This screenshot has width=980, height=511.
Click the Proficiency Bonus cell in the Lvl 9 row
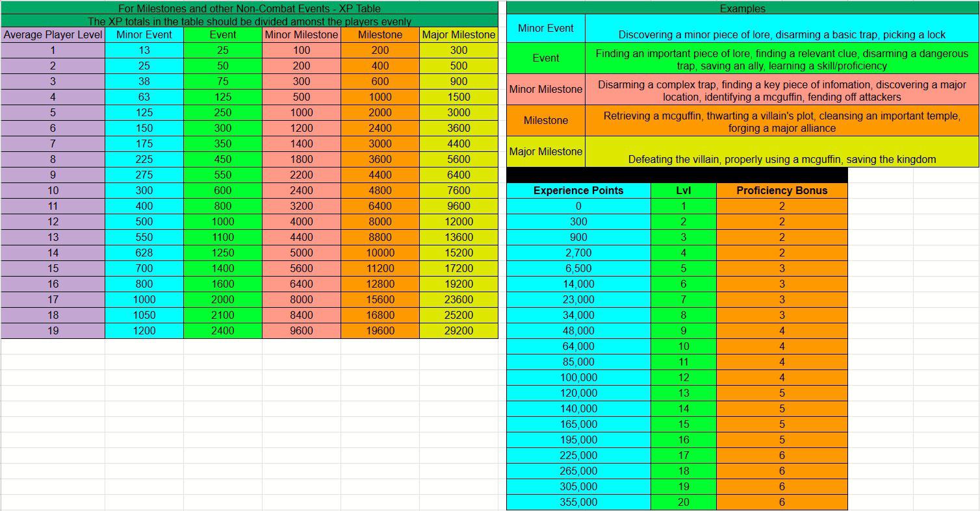pyautogui.click(x=782, y=330)
